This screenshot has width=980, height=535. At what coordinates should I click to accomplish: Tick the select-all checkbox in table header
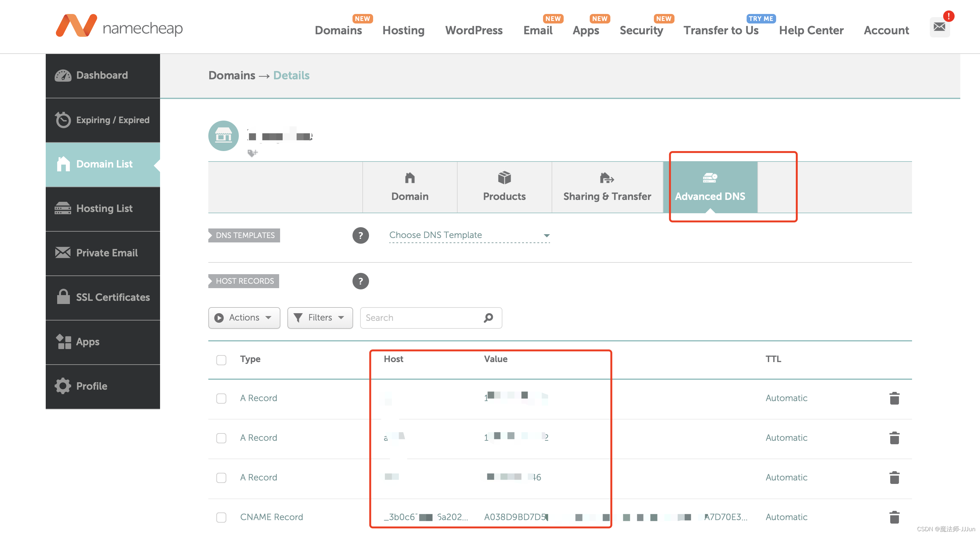221,360
